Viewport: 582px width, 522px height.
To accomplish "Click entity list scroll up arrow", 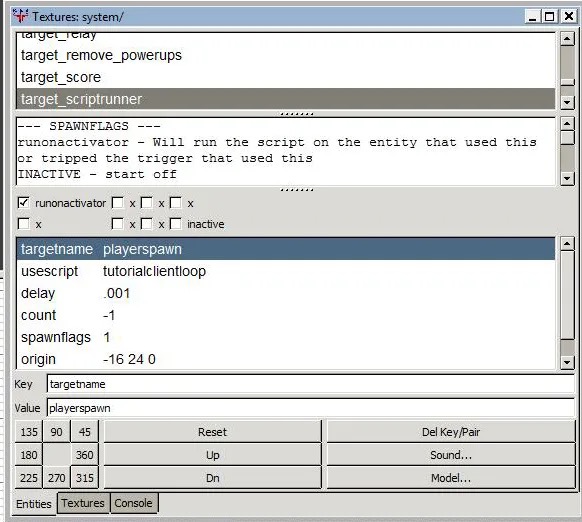I will [x=567, y=39].
